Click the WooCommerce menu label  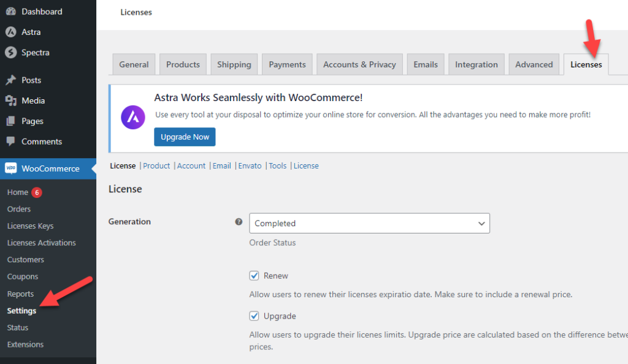pos(50,169)
